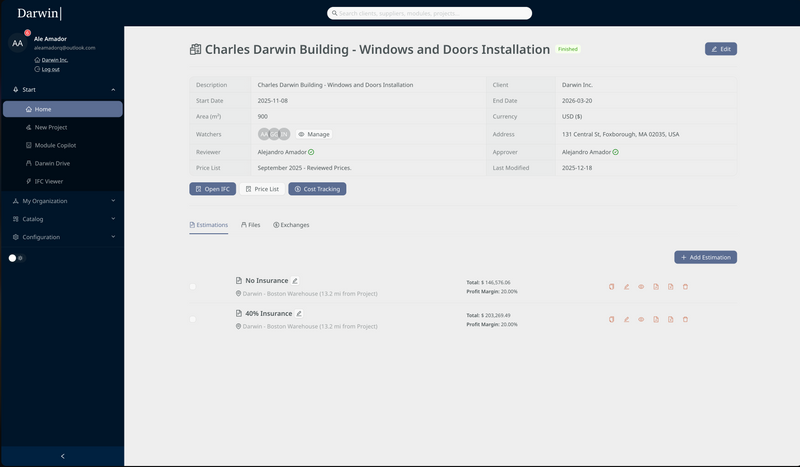Expand the Catalog section in the sidebar
This screenshot has width=800, height=467.
pyautogui.click(x=62, y=218)
